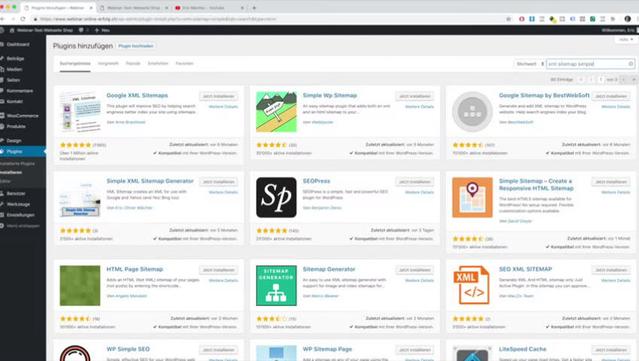Go back with the browser back arrow
The width and height of the screenshot is (639, 361).
(2, 19)
